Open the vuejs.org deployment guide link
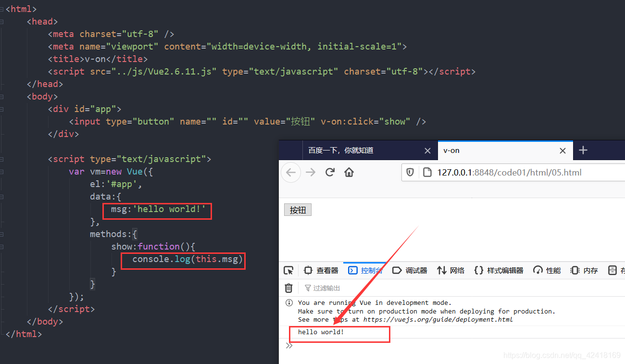 [x=438, y=319]
